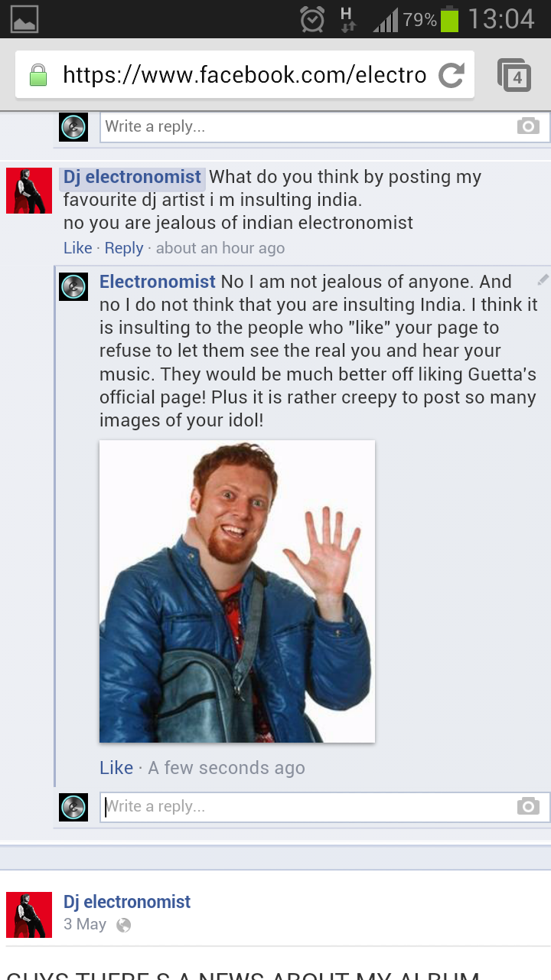Tap the camera icon in bottom reply box

click(528, 806)
